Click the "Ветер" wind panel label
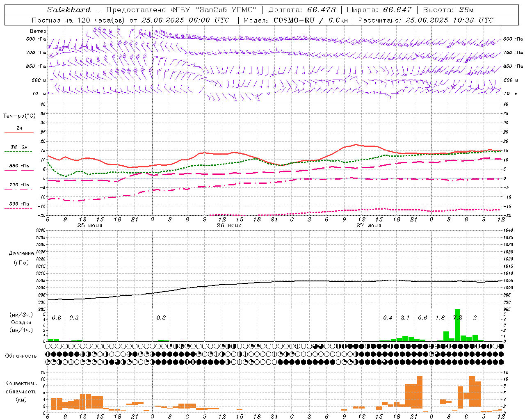 (38, 31)
